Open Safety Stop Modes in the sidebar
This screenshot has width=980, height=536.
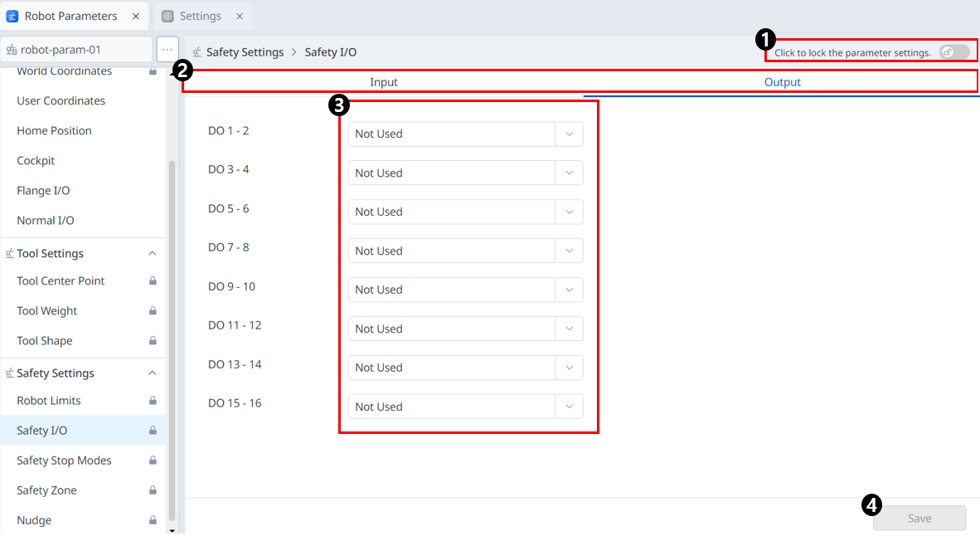(64, 460)
